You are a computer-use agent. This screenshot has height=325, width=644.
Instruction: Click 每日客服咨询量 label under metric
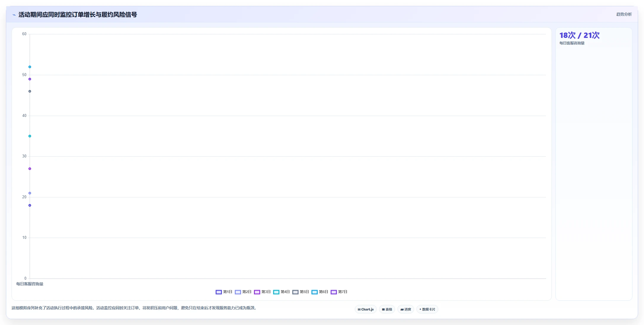pyautogui.click(x=572, y=43)
